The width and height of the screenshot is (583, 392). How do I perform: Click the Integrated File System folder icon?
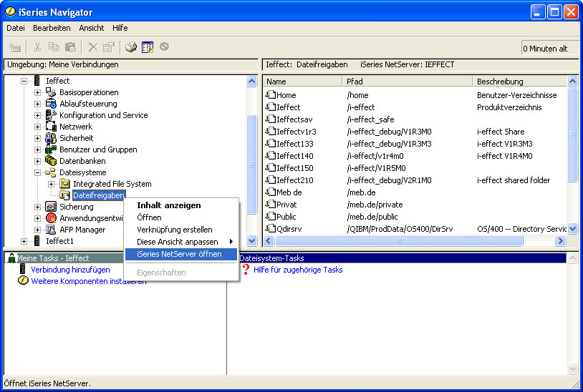(64, 184)
